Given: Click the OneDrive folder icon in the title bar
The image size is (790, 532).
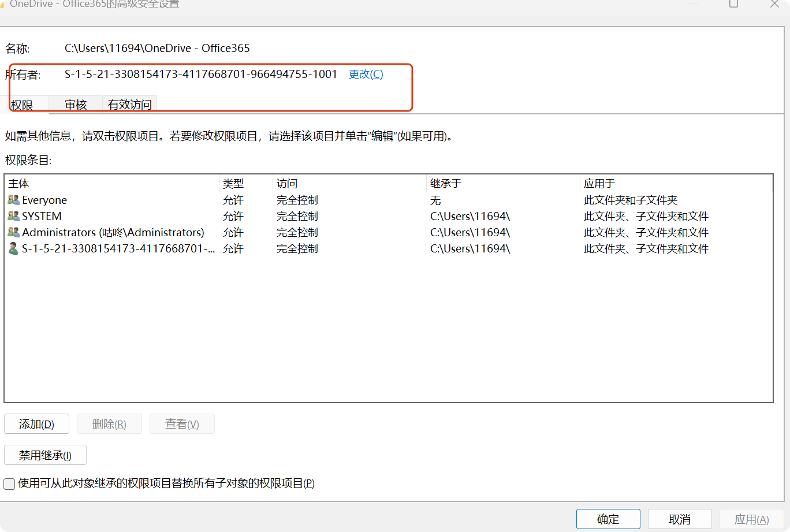Looking at the screenshot, I should tap(2, 4).
